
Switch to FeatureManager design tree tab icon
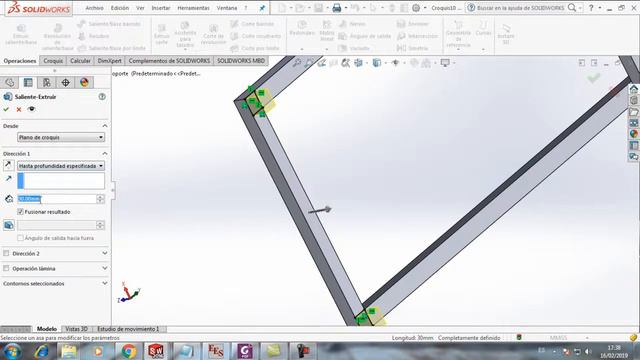9,82
